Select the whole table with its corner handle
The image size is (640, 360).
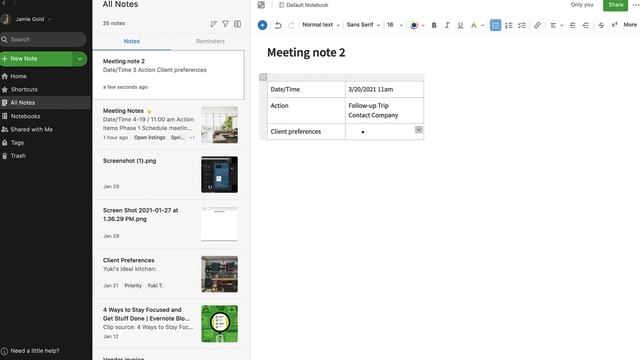pos(263,77)
